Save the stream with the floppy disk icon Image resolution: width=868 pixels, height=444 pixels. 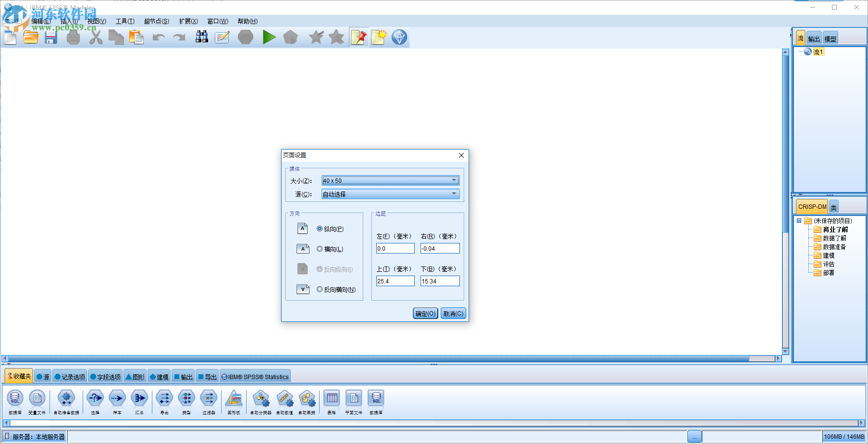pyautogui.click(x=50, y=37)
